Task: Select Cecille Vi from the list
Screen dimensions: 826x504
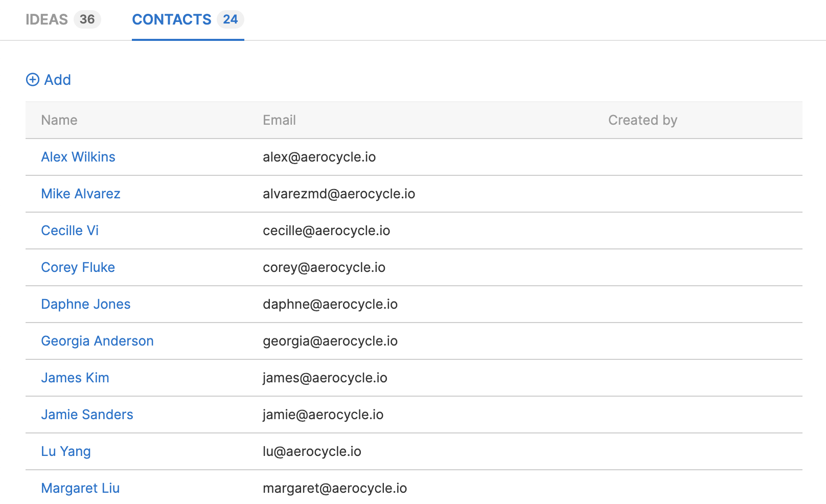Action: 70,231
